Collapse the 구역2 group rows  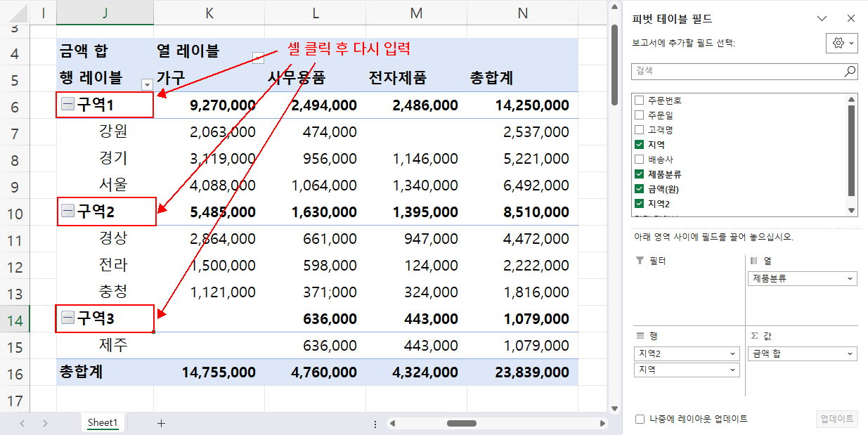click(67, 211)
